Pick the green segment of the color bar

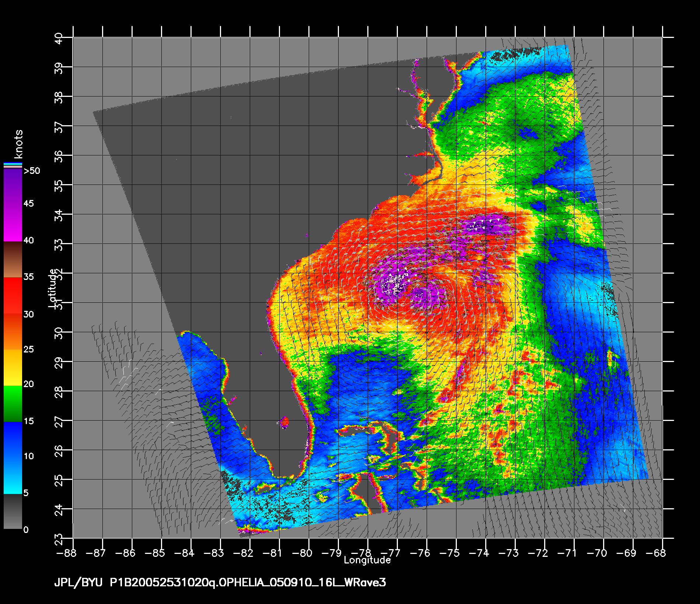click(13, 403)
